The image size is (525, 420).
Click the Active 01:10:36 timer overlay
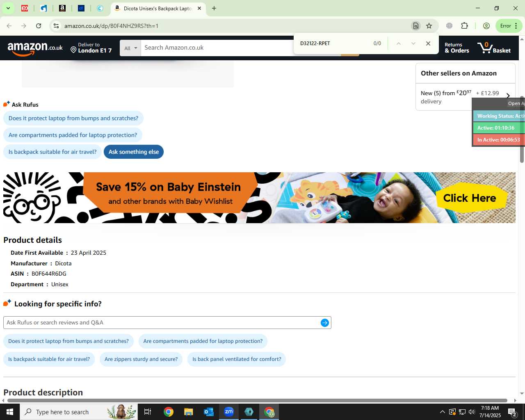[499, 128]
